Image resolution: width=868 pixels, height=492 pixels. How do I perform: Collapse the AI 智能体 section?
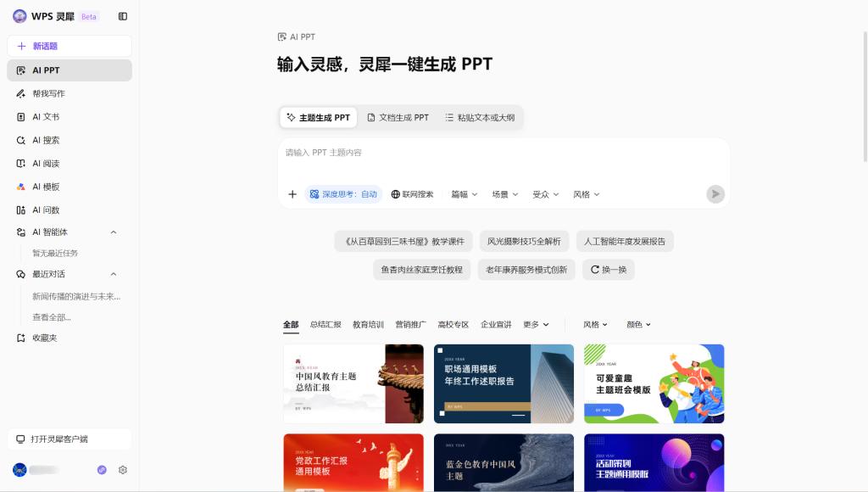coord(114,232)
